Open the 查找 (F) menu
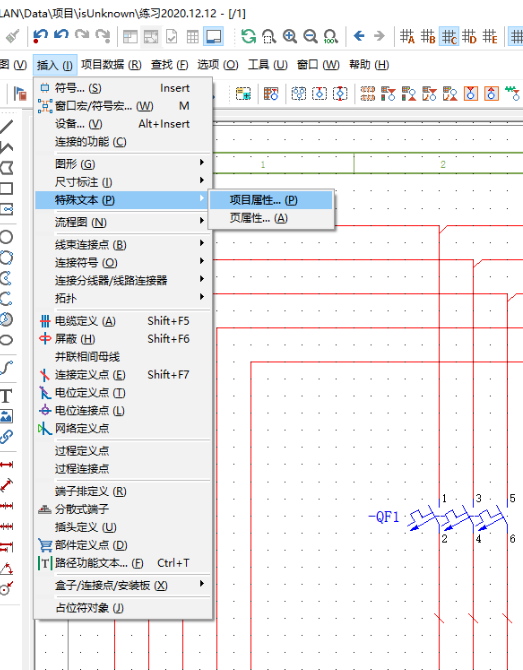 click(169, 65)
